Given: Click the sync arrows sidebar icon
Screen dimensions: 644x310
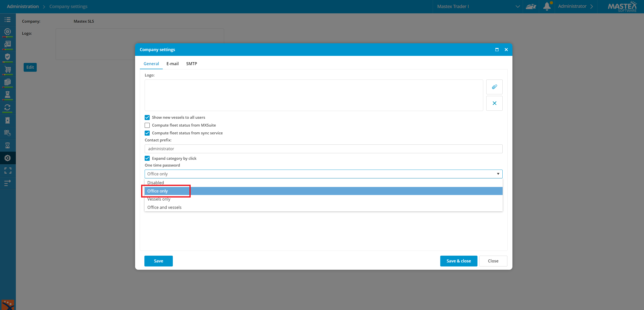Looking at the screenshot, I should tap(8, 107).
